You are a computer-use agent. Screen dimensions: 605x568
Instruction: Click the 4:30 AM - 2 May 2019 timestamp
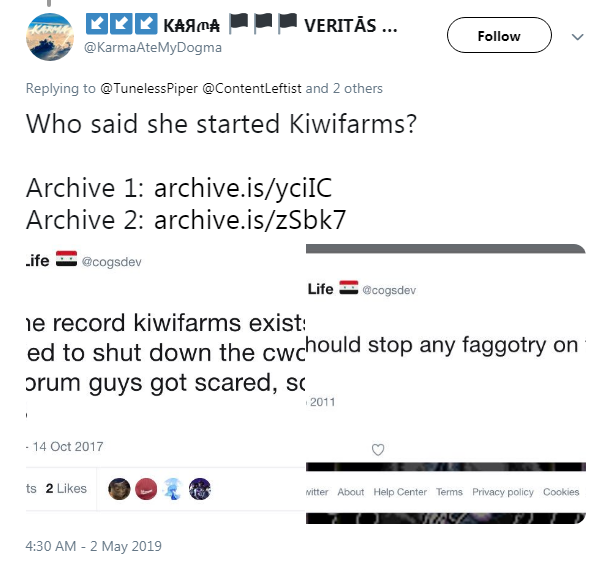pos(94,546)
